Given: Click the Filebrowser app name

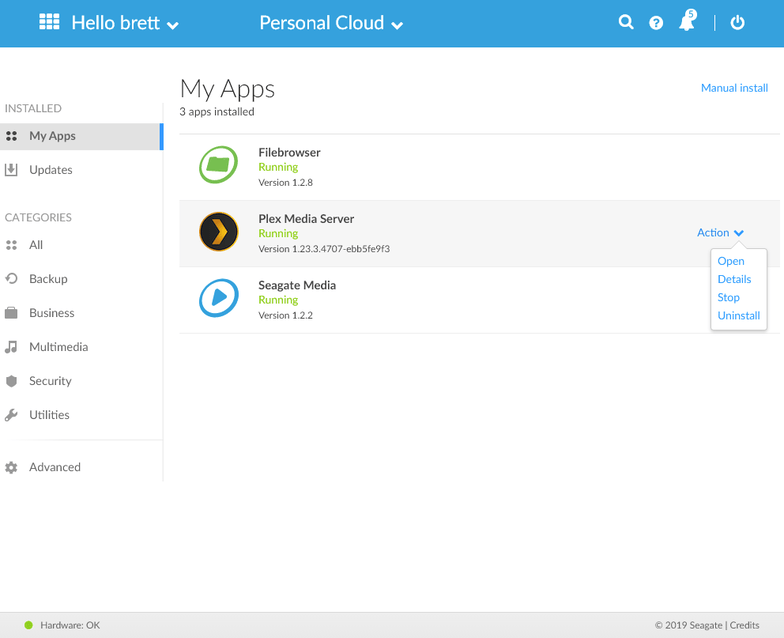Looking at the screenshot, I should click(289, 152).
